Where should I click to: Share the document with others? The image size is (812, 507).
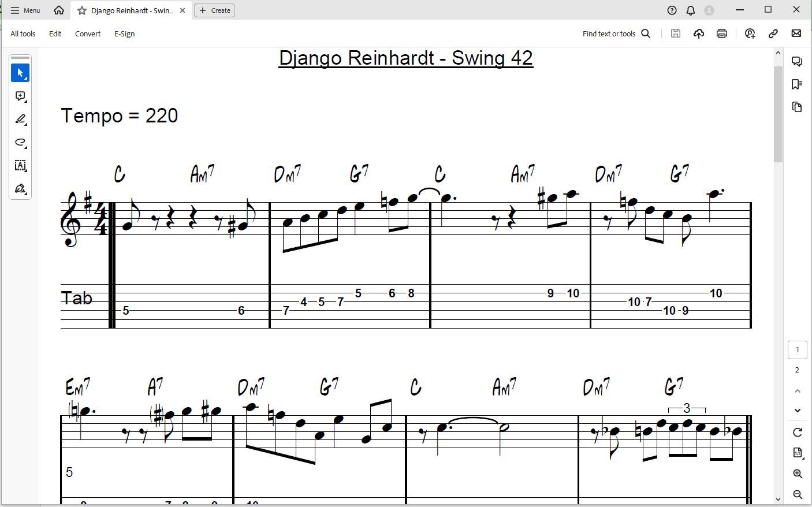coord(750,33)
